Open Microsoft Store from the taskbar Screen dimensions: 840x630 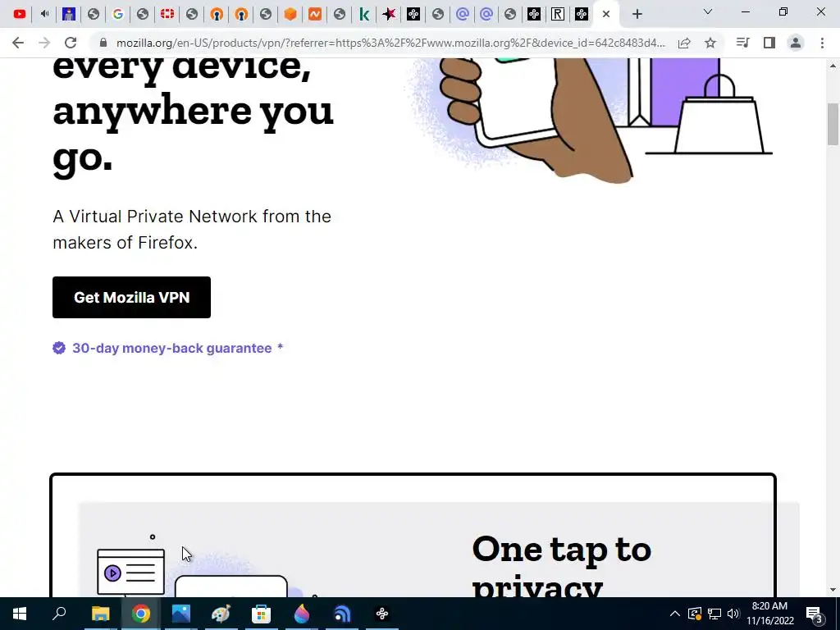[x=261, y=614]
